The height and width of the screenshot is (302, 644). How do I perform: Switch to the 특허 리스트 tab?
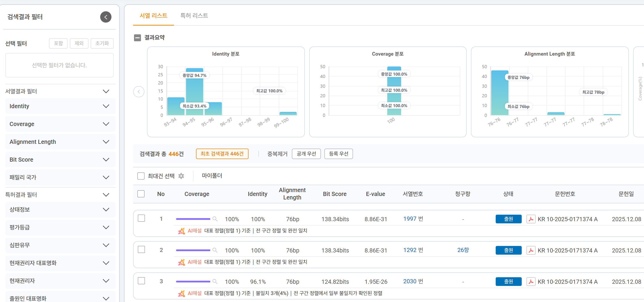click(x=194, y=15)
